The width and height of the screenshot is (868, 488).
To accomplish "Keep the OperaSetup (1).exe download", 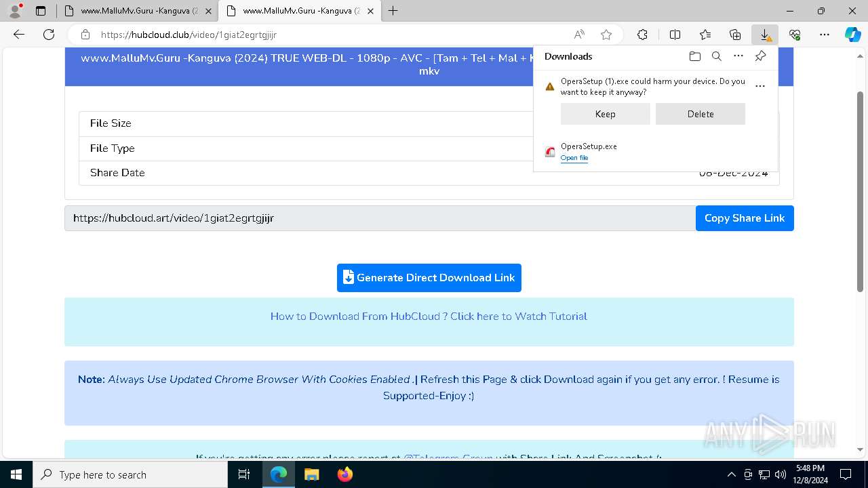I will 606,114.
